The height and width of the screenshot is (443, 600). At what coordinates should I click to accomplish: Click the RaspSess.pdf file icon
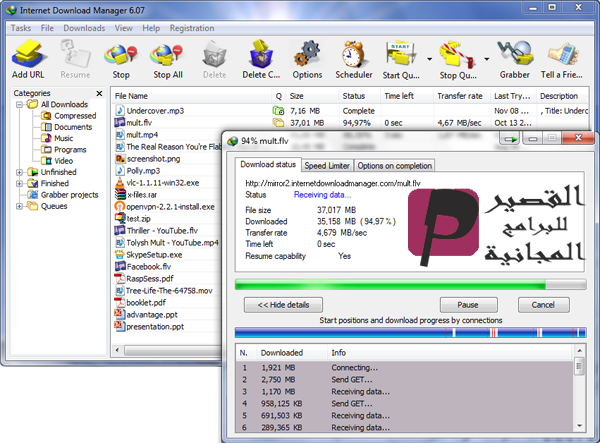click(x=120, y=279)
